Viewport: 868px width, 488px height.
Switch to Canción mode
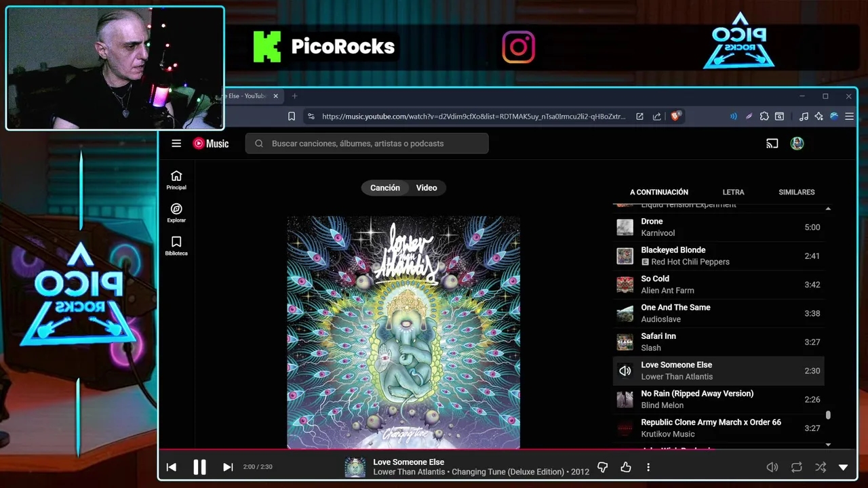[x=385, y=188]
